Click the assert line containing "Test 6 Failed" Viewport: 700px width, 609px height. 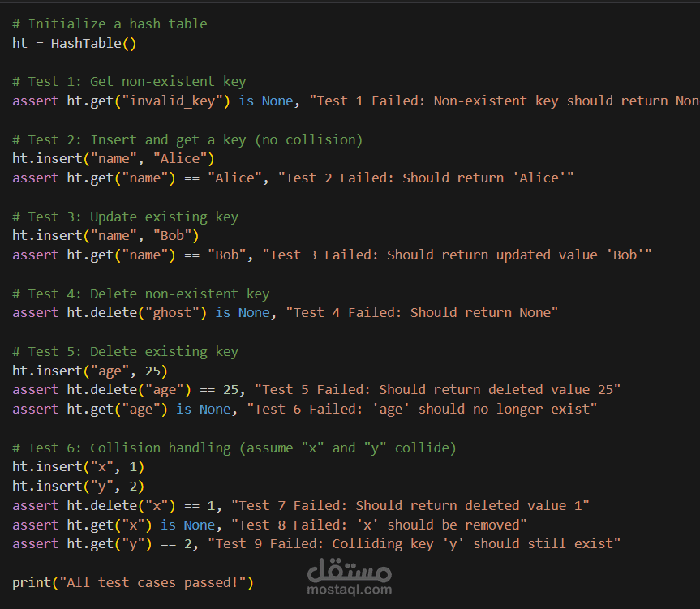coord(305,410)
